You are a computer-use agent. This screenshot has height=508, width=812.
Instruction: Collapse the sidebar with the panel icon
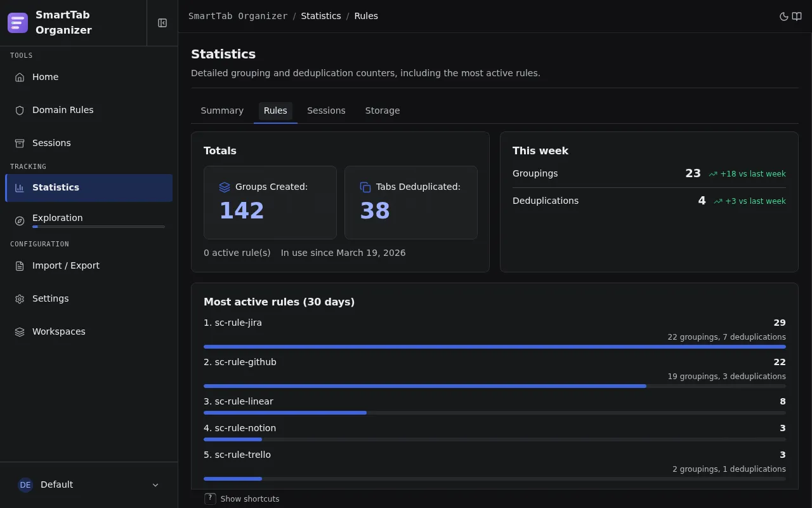tap(162, 23)
